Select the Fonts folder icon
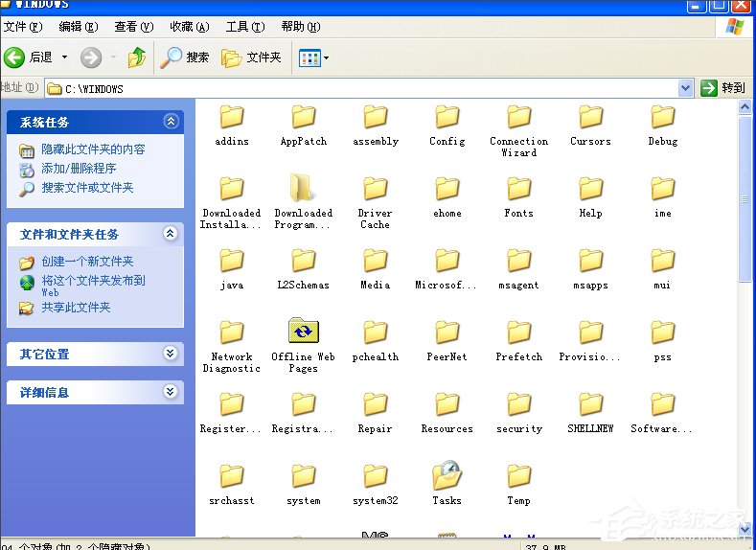 pyautogui.click(x=518, y=189)
